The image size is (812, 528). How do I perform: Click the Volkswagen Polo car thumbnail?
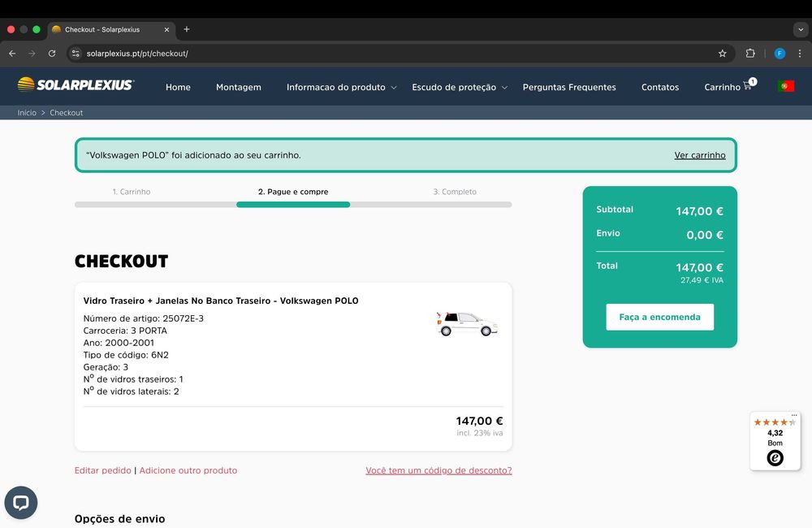[x=467, y=324]
